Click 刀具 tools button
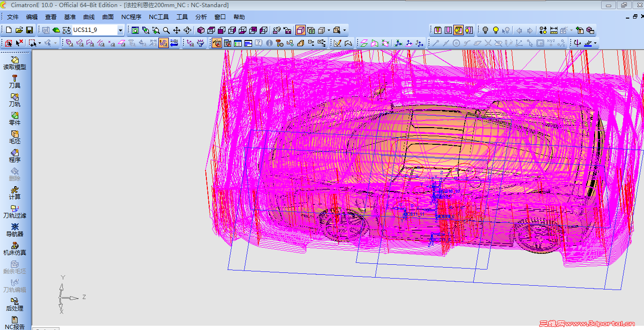 click(15, 81)
